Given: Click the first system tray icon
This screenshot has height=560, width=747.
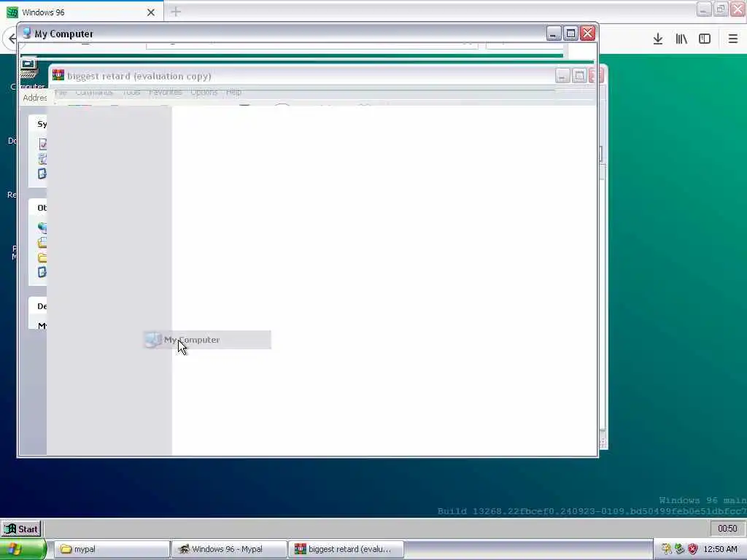Looking at the screenshot, I should pyautogui.click(x=666, y=549).
